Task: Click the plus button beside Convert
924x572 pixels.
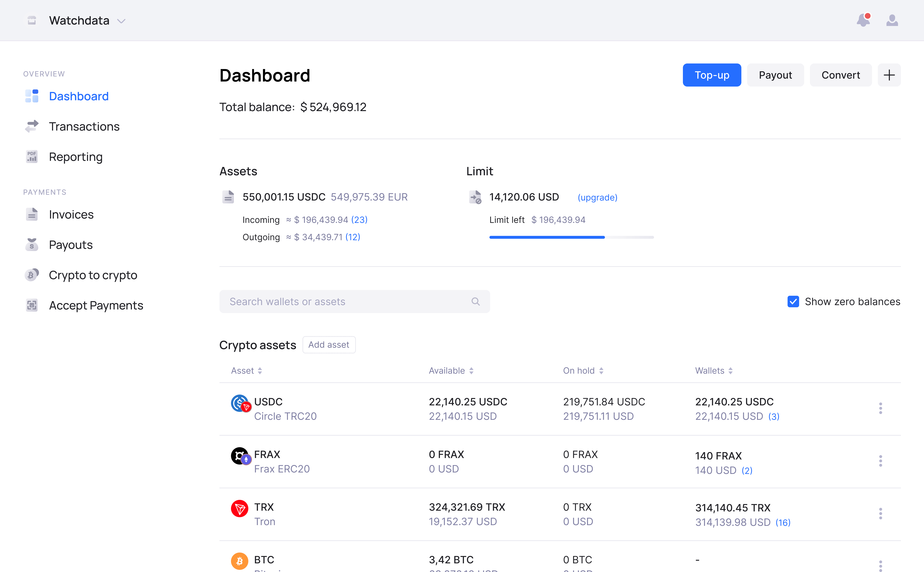Action: pos(889,75)
